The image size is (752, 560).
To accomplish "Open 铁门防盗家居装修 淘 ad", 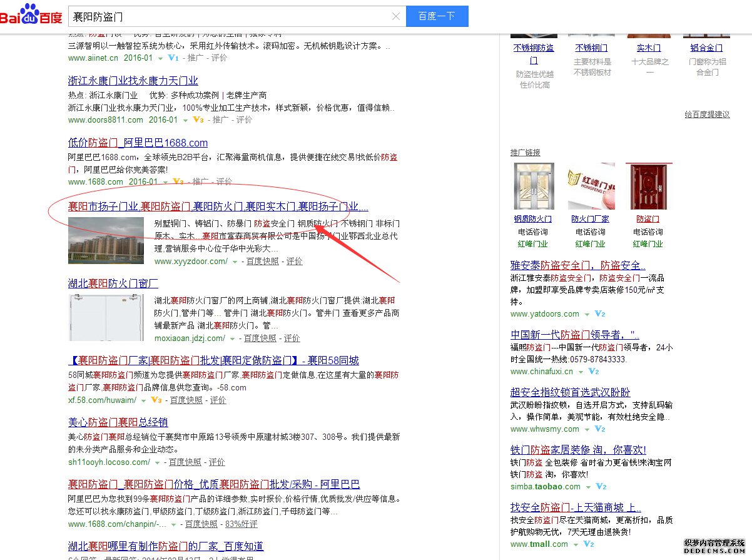I will (578, 450).
